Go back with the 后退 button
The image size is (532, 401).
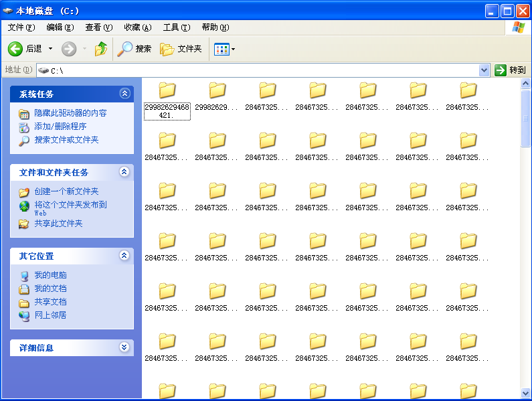coord(25,49)
